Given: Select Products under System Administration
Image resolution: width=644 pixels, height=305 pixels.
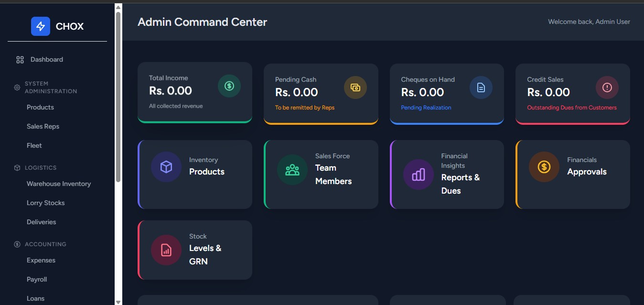Looking at the screenshot, I should click(40, 107).
